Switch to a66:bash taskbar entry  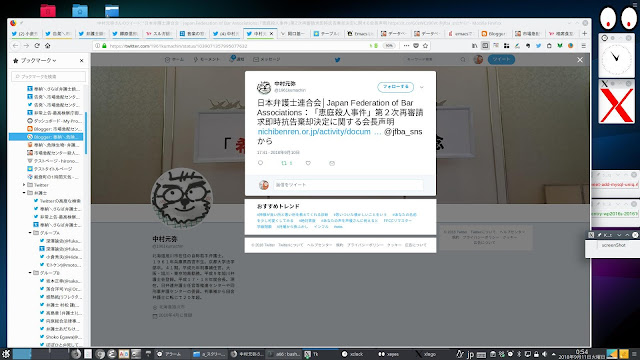(284, 354)
